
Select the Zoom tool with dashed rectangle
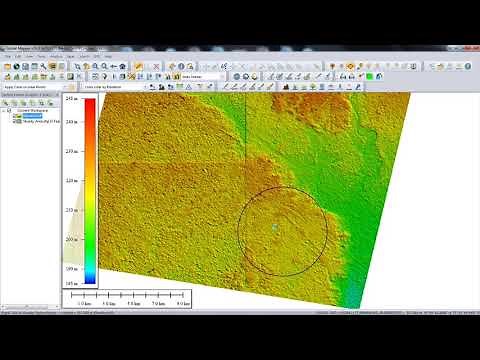coord(77,67)
